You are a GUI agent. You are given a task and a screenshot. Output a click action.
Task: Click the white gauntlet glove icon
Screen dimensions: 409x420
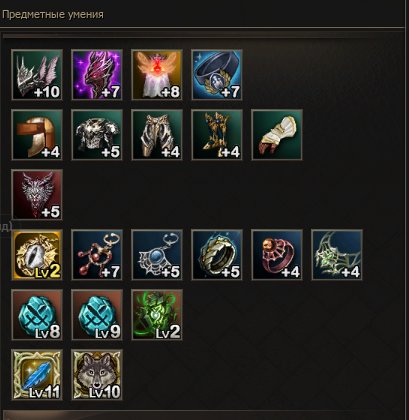pos(277,135)
